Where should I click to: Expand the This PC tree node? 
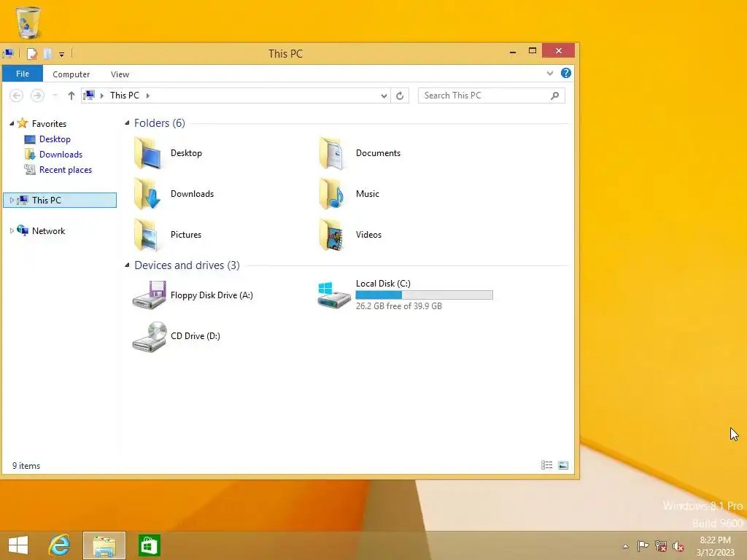(x=12, y=200)
